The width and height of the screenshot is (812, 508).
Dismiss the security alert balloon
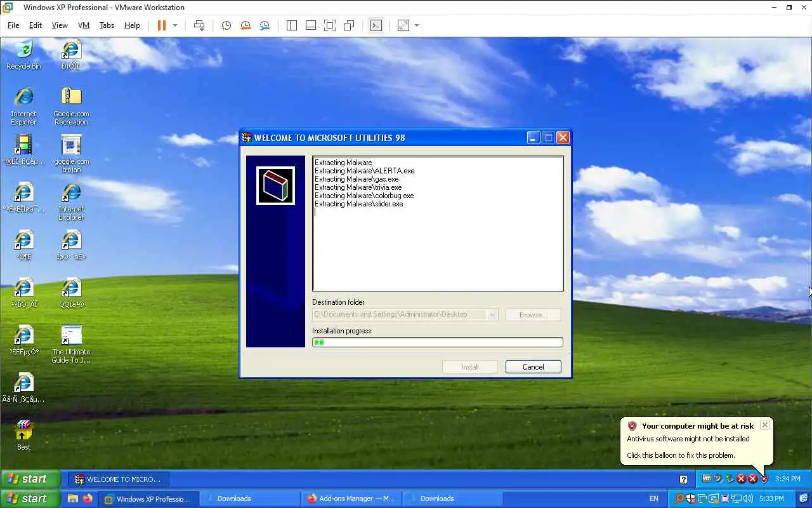[764, 425]
